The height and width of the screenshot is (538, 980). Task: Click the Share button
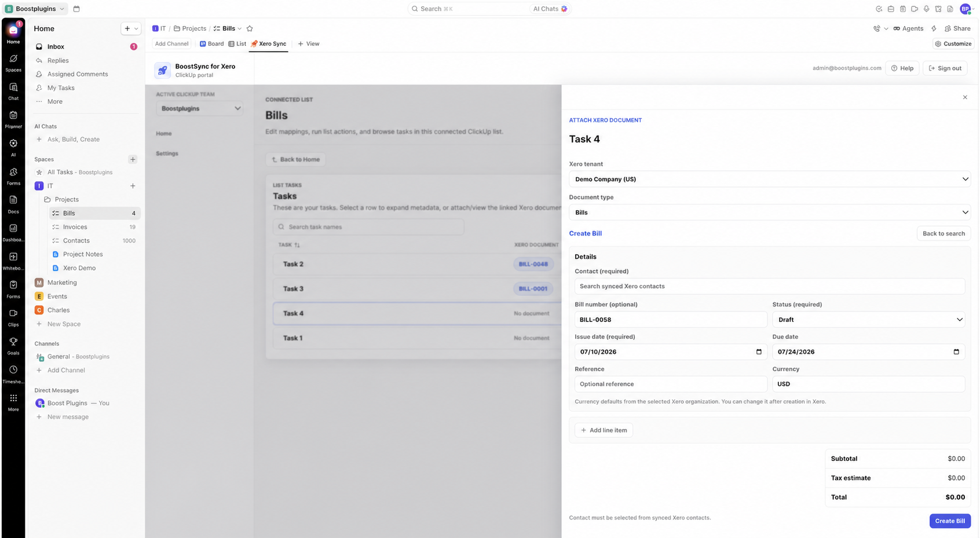957,28
